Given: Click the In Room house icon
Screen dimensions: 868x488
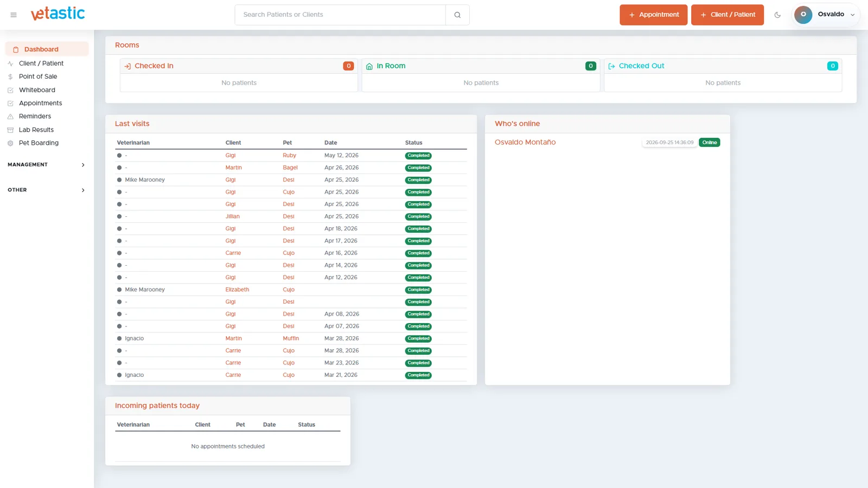Looking at the screenshot, I should (x=369, y=66).
